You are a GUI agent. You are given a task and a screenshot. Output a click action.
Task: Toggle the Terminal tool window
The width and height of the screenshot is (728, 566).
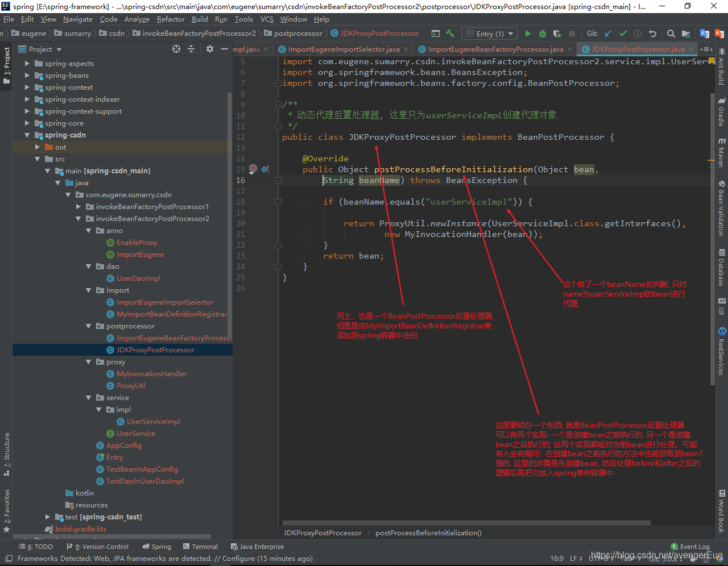tap(200, 547)
